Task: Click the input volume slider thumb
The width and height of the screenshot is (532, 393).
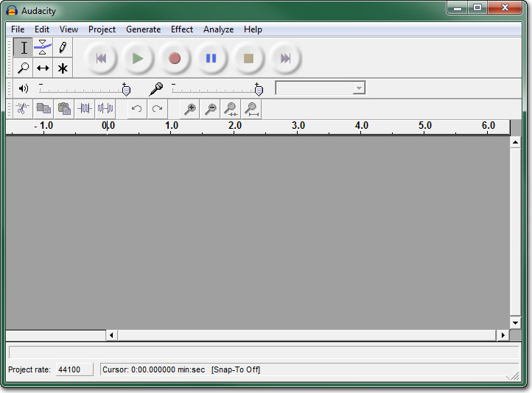Action: 259,90
